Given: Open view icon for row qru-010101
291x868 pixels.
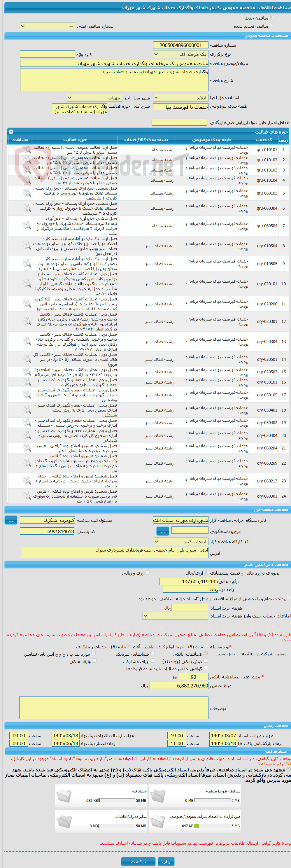Looking at the screenshot, I should point(27,150).
